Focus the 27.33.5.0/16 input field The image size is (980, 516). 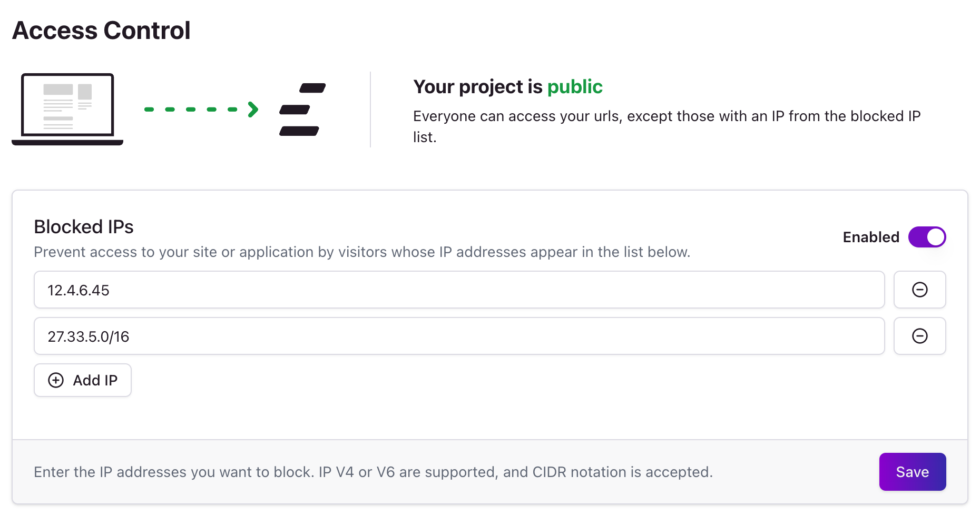pos(459,336)
